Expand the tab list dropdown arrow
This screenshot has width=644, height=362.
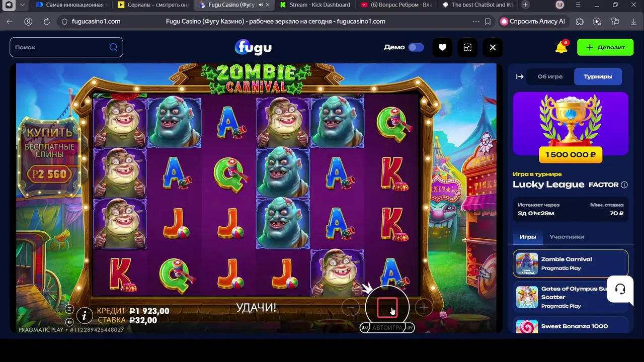pyautogui.click(x=23, y=5)
